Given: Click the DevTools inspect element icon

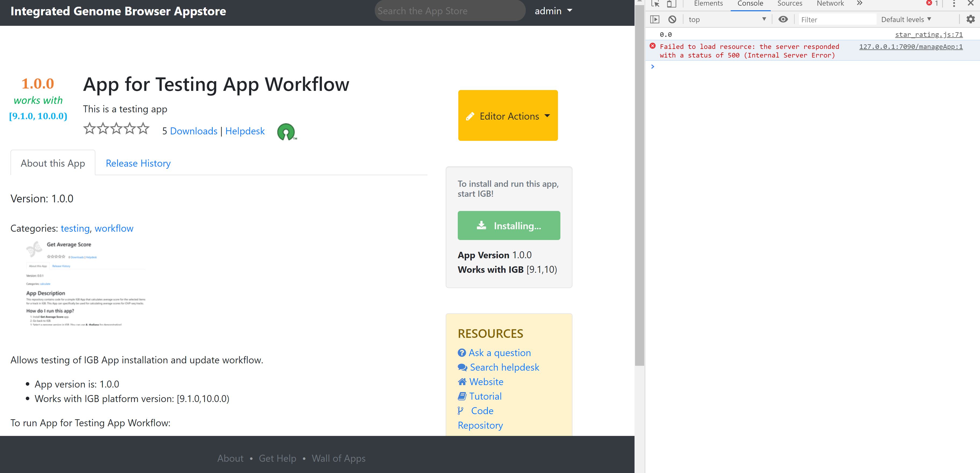Looking at the screenshot, I should click(x=655, y=4).
